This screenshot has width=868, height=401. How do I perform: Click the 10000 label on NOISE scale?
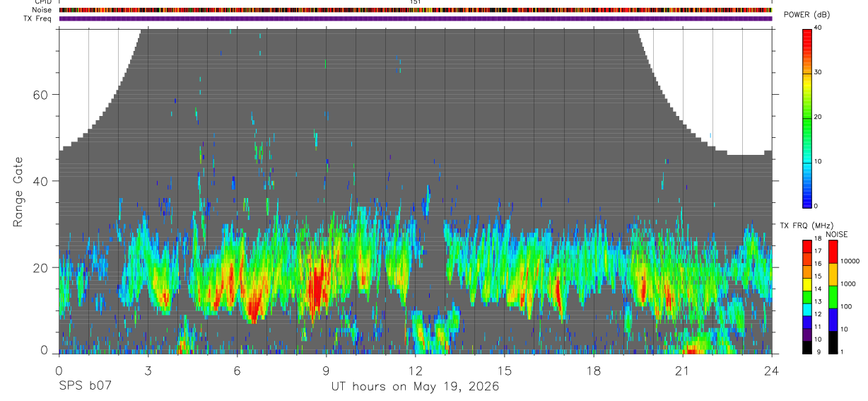tap(850, 261)
